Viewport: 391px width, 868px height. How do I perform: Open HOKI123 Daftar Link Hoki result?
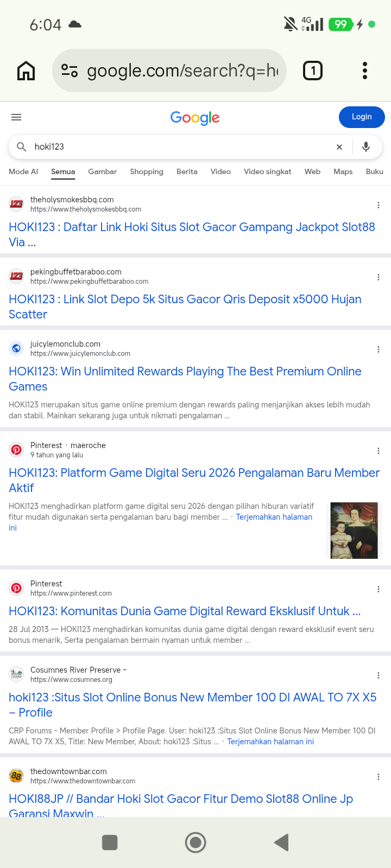pyautogui.click(x=192, y=234)
